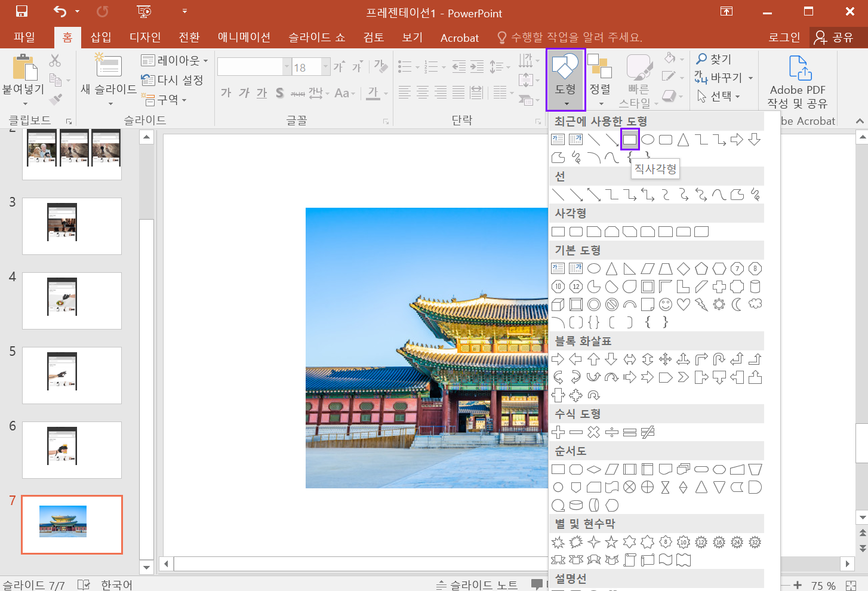Click the Tell me what to do search box
This screenshot has width=868, height=591.
[570, 38]
